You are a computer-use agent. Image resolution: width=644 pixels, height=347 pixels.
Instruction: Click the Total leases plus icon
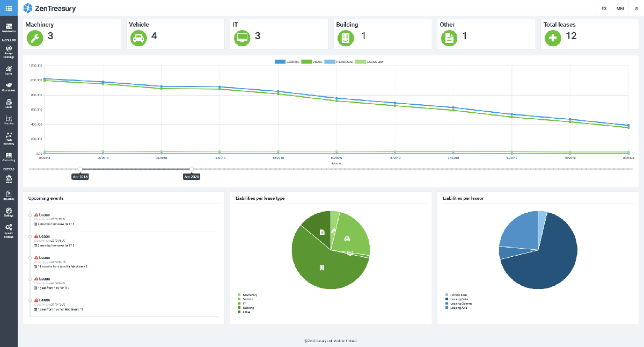(553, 38)
